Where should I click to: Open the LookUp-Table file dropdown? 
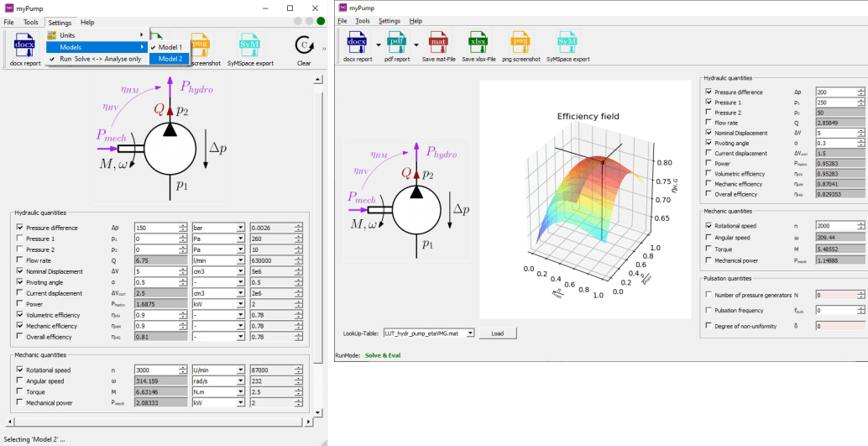(x=470, y=333)
